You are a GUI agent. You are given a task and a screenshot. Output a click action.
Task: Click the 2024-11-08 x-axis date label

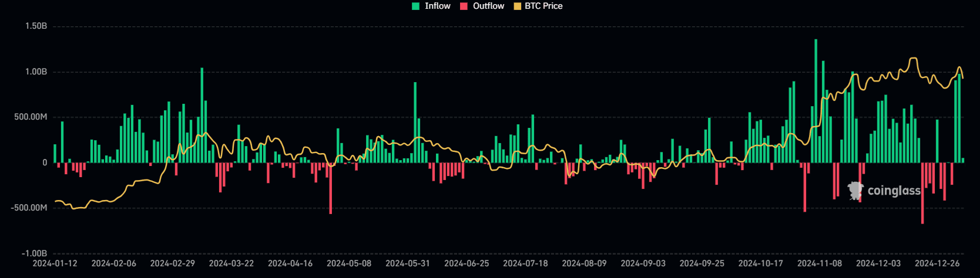click(x=820, y=263)
